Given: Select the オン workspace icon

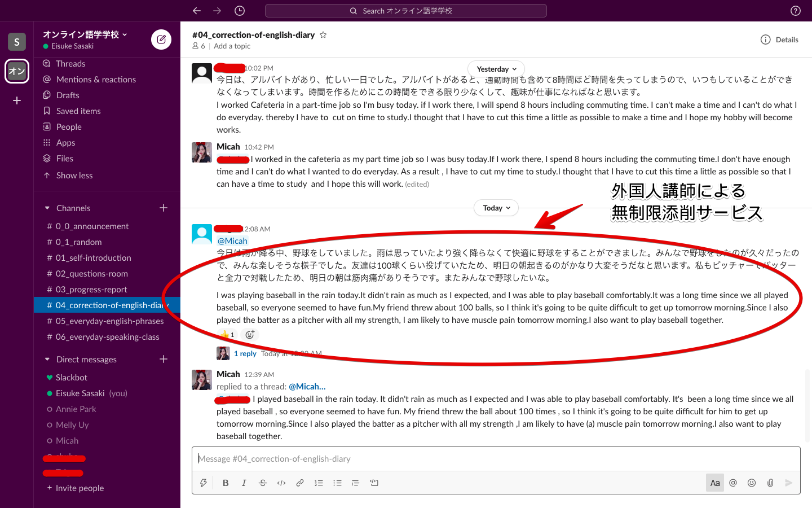Looking at the screenshot, I should point(17,71).
